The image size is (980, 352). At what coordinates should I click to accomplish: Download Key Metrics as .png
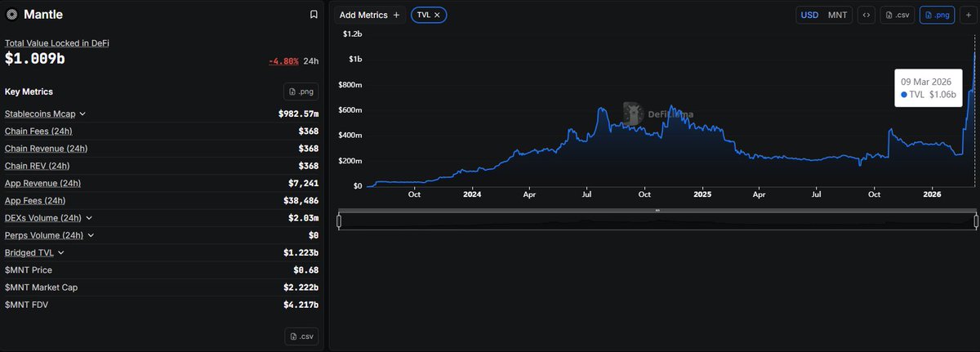click(x=301, y=91)
